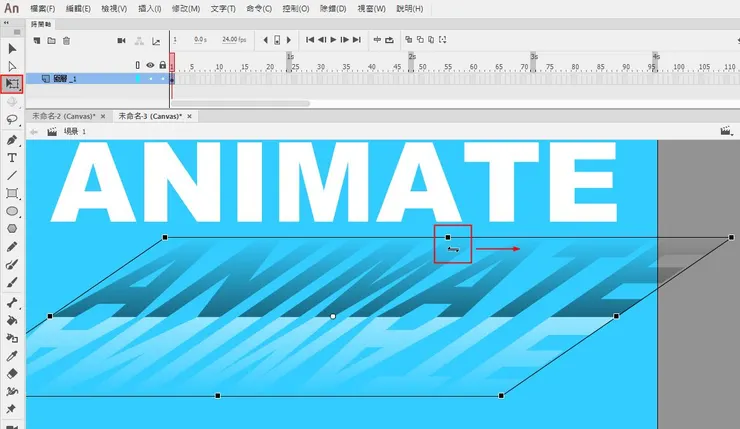740x429 pixels.
Task: Toggle visibility of all layers eye icon
Action: click(150, 65)
